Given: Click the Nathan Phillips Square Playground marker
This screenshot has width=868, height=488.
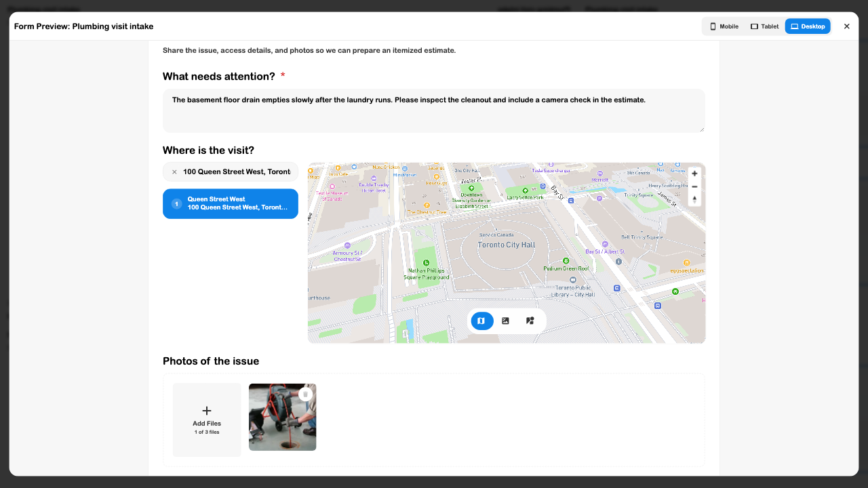Looking at the screenshot, I should 427,262.
